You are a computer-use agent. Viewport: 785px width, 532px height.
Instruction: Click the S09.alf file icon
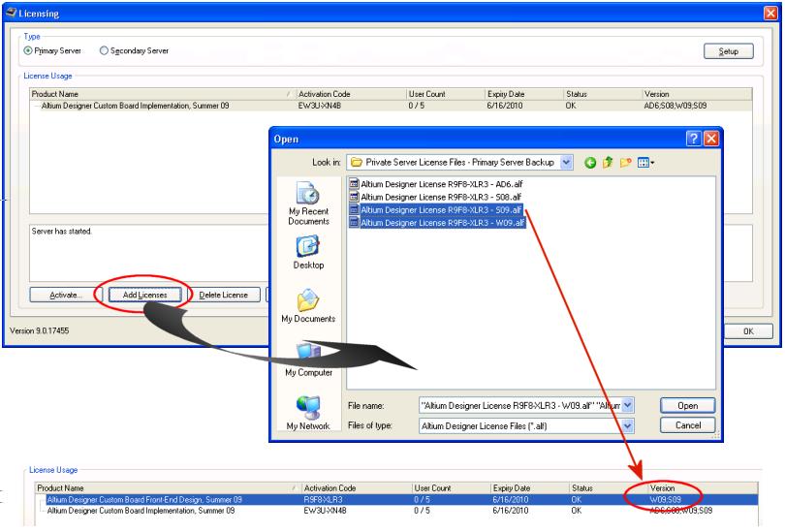[354, 209]
